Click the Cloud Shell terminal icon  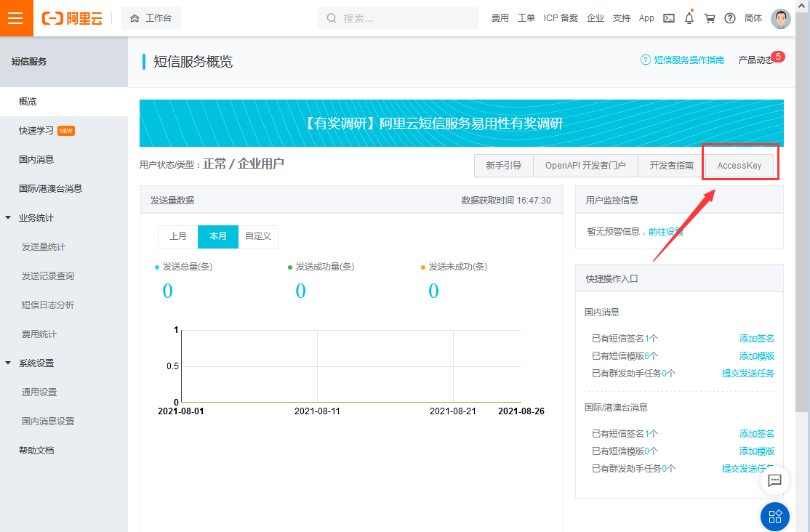point(668,18)
